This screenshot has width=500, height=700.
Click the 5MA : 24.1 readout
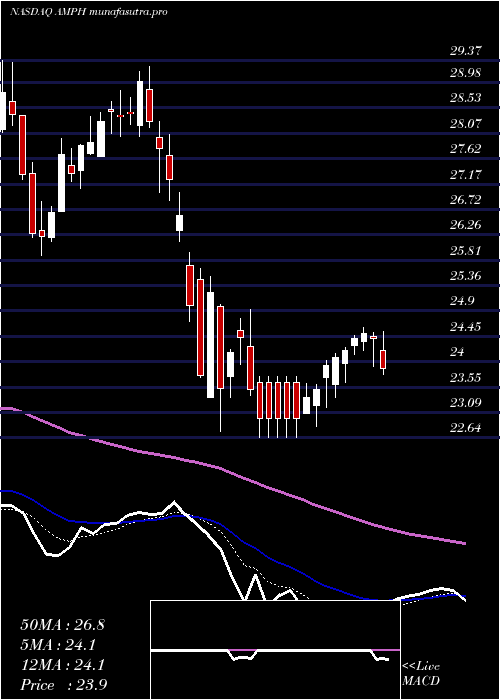tap(58, 645)
